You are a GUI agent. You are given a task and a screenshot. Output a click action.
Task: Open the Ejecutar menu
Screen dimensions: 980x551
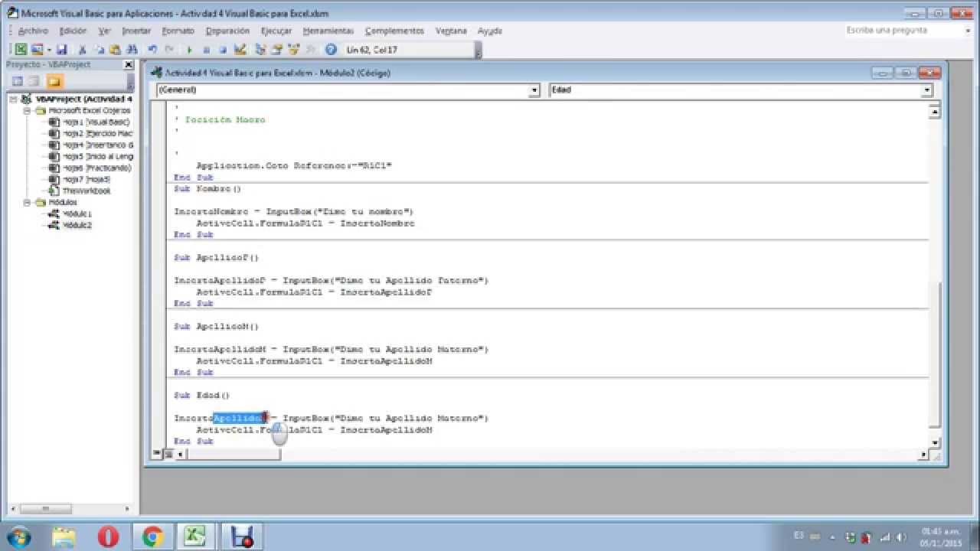click(276, 31)
